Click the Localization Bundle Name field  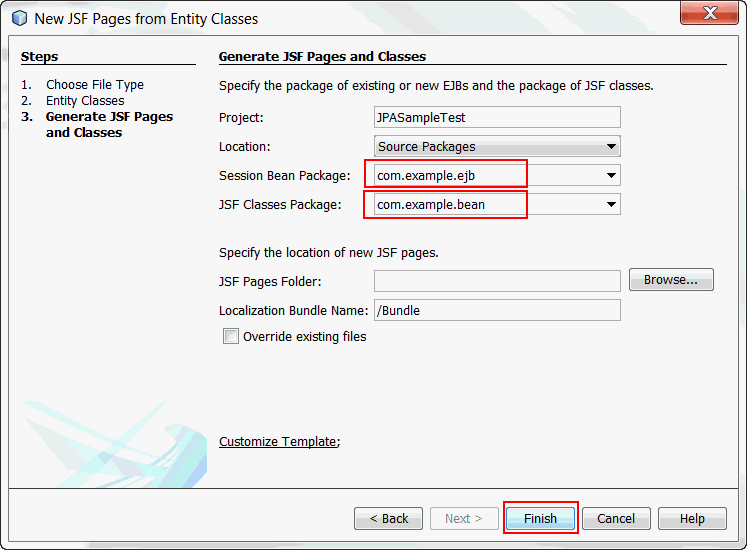tap(497, 310)
